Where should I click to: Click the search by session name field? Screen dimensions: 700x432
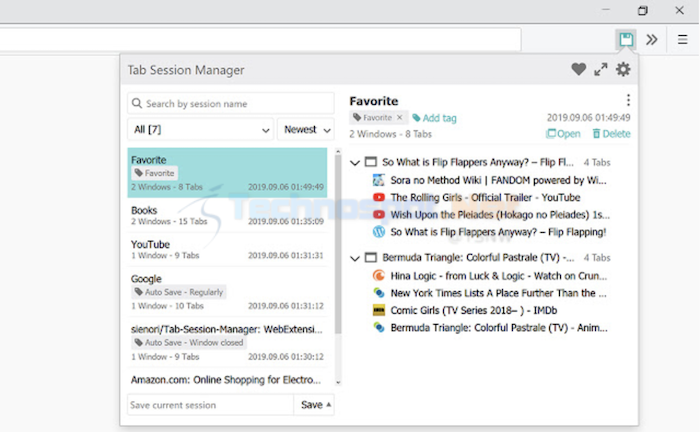pyautogui.click(x=231, y=104)
